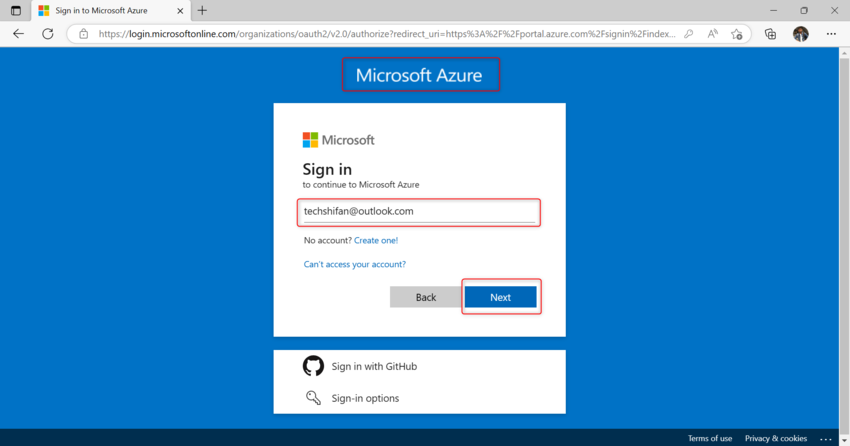The width and height of the screenshot is (850, 446).
Task: Activate the Read aloud icon
Action: click(712, 34)
